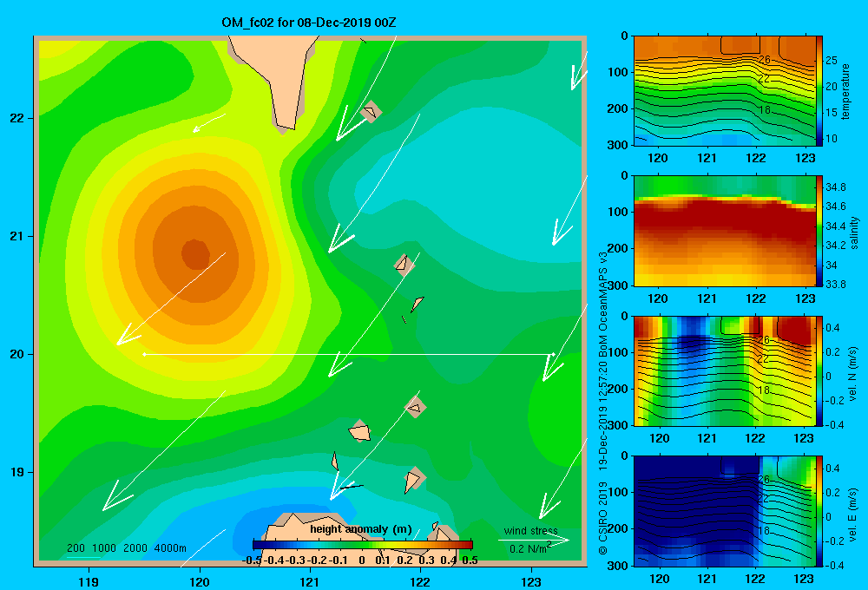Click the dark orange eddy core on map
Viewport: 868px width, 590px height.
(195, 254)
